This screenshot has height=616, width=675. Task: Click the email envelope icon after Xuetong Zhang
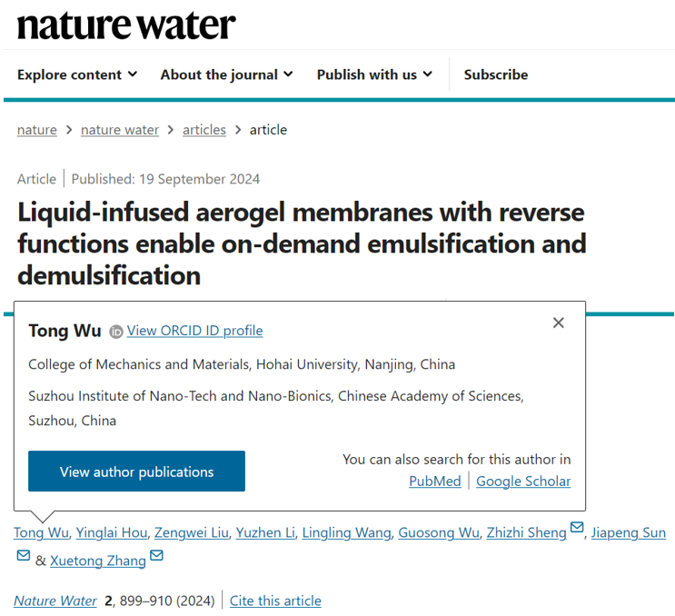pos(156,556)
